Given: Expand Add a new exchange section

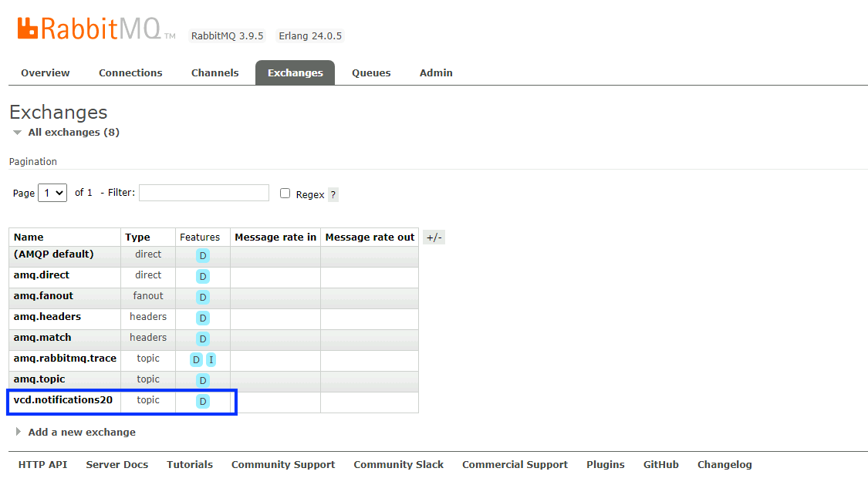Looking at the screenshot, I should 81,433.
